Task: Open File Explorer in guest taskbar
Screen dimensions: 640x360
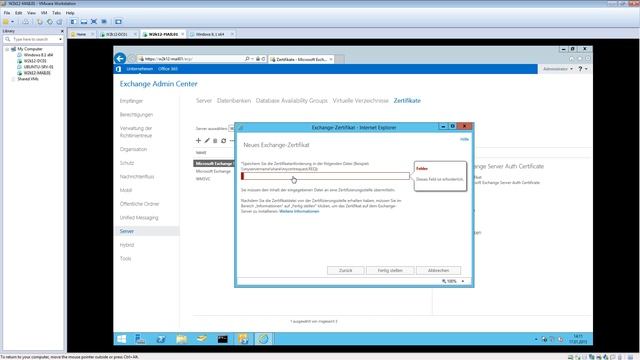Action: [x=181, y=338]
